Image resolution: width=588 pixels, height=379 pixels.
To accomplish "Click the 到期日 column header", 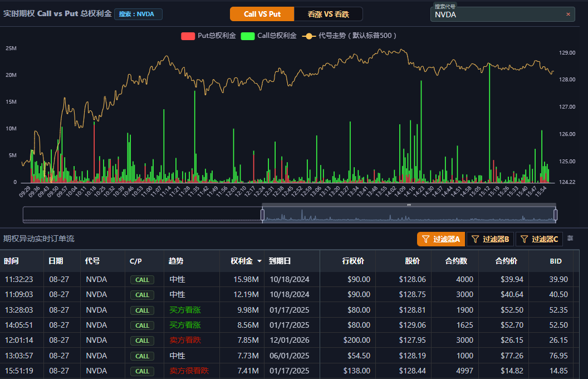I will (x=280, y=261).
